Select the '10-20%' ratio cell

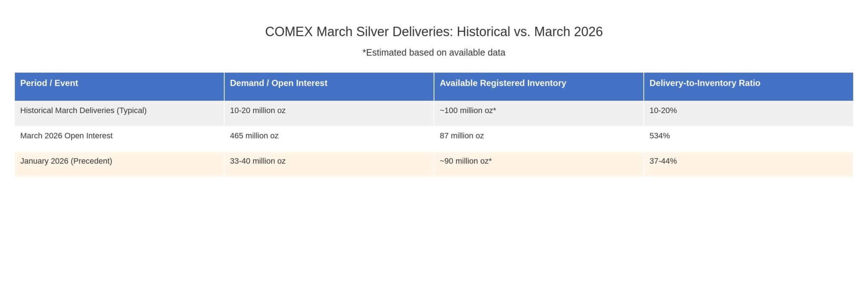pos(663,110)
